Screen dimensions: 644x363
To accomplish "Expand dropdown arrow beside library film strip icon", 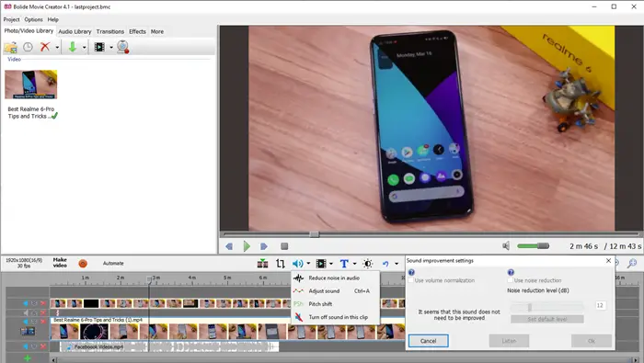I will 111,48.
